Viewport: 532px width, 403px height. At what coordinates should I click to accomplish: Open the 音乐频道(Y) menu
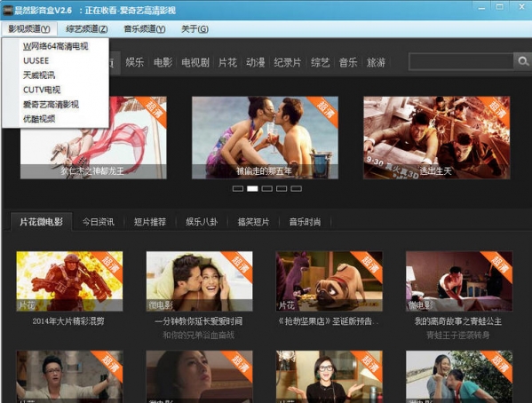(x=145, y=28)
